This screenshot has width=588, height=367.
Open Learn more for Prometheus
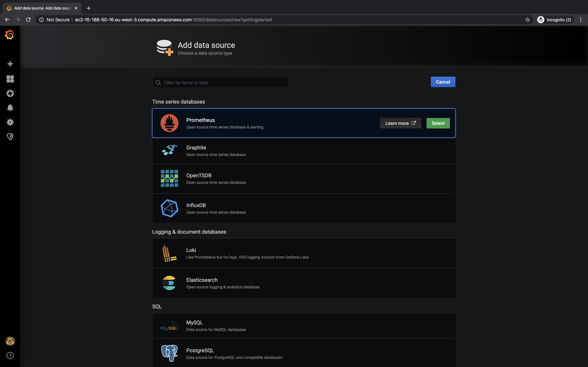tap(400, 123)
